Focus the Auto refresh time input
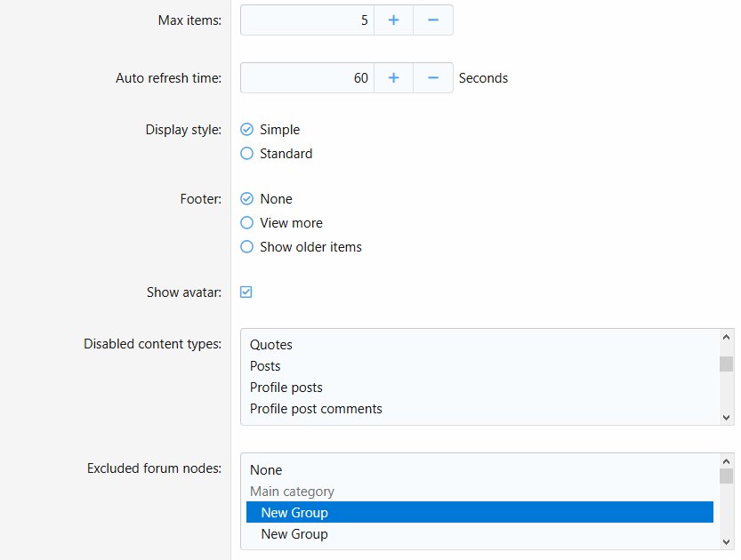 click(307, 78)
